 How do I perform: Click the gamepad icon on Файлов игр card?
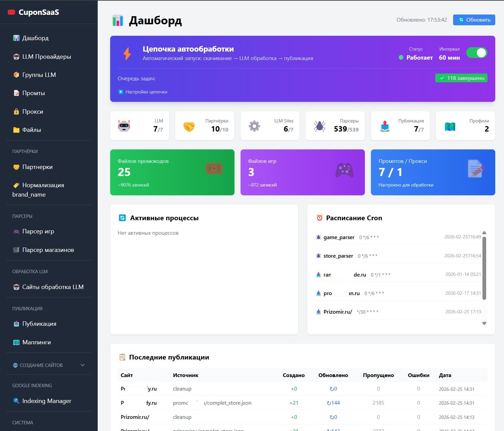tap(344, 170)
